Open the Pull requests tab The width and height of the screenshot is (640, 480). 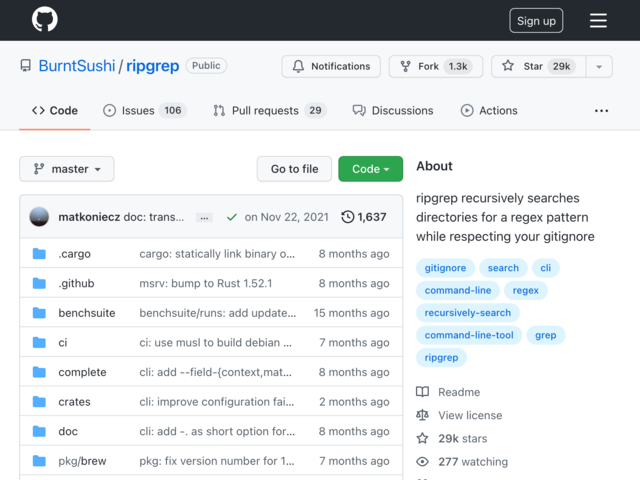click(269, 111)
